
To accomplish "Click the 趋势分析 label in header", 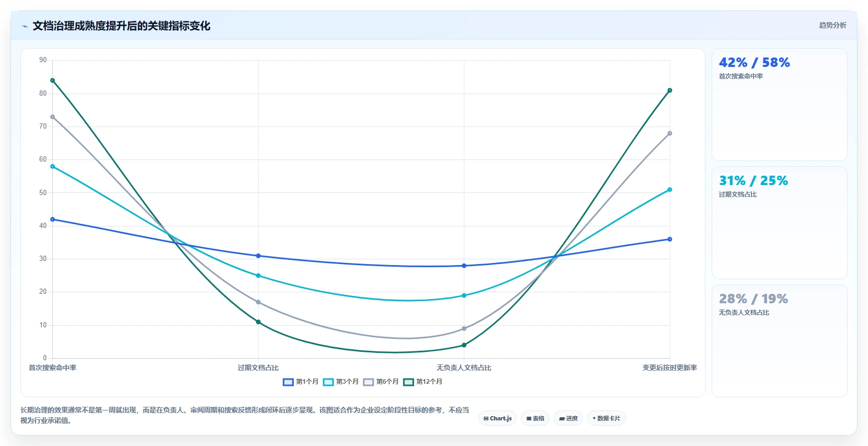I will tap(832, 25).
